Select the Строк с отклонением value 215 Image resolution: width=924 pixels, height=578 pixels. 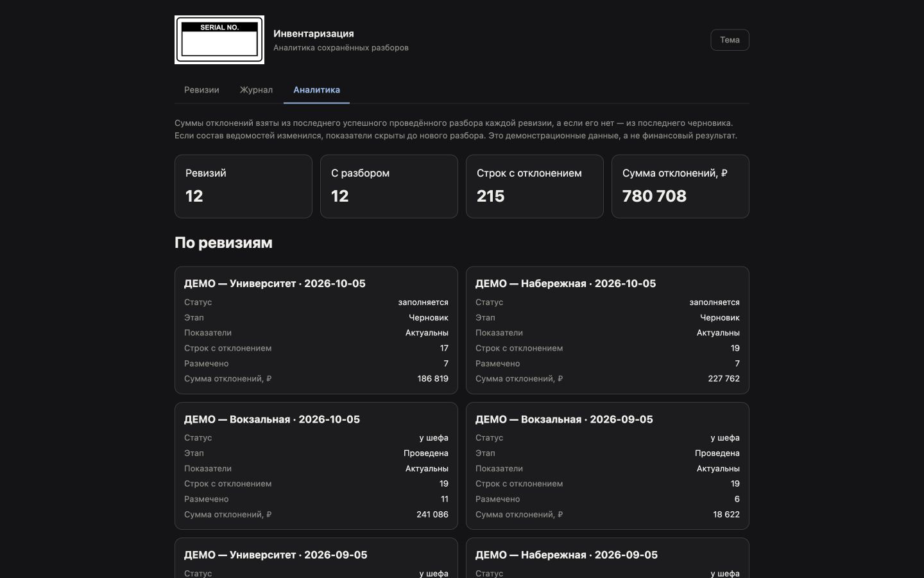[491, 196]
